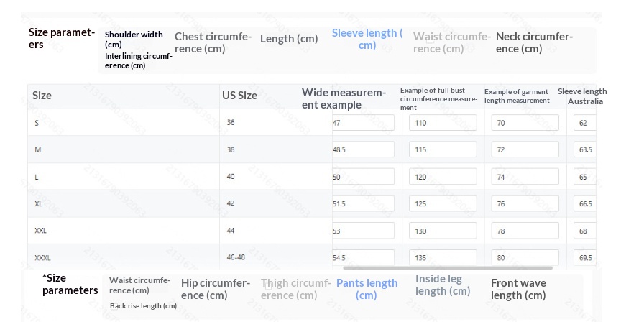Toggle the Chest circumference (cm) parameter
Viewport: 644px width, 322px height.
pyautogui.click(x=211, y=43)
